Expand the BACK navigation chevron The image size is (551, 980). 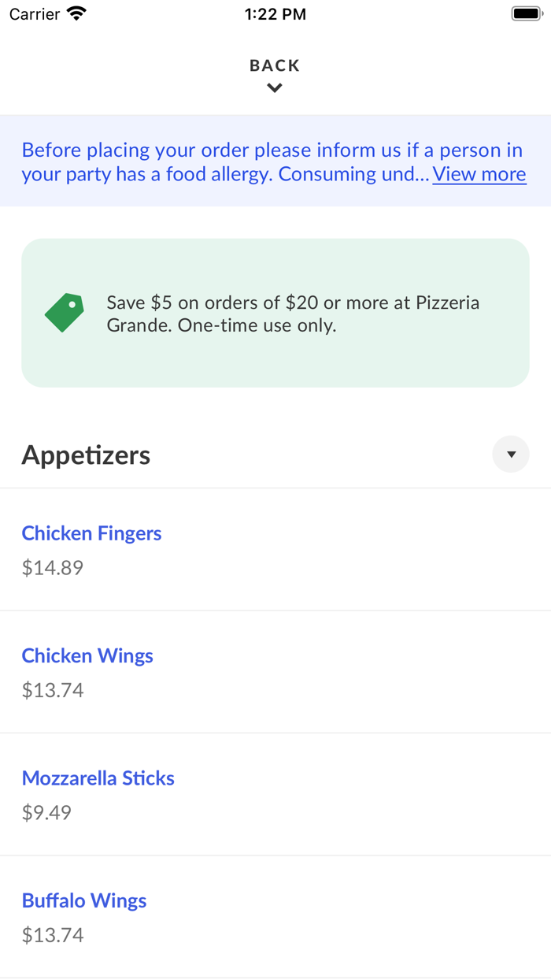[x=274, y=87]
